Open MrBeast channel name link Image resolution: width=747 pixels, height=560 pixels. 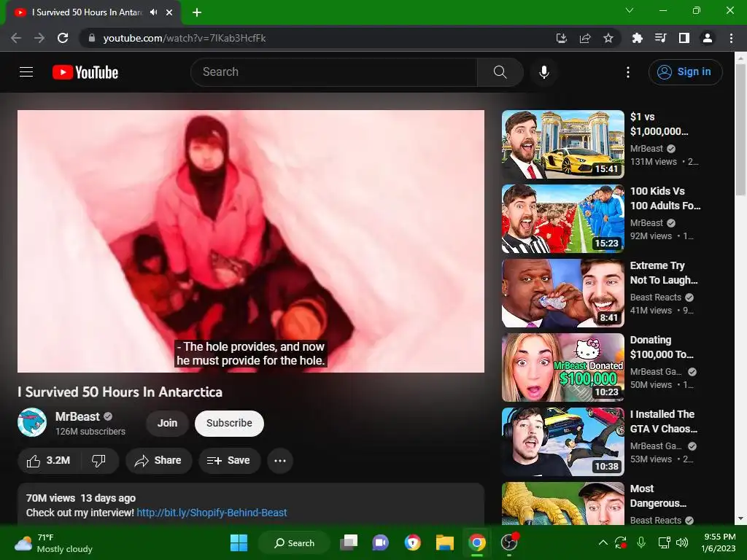[x=77, y=416]
